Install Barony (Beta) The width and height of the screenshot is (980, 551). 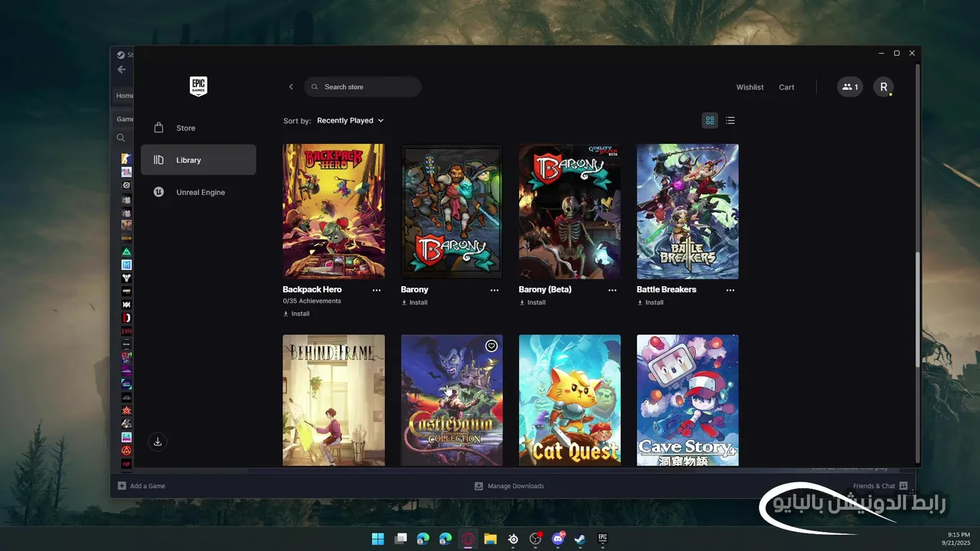click(532, 302)
